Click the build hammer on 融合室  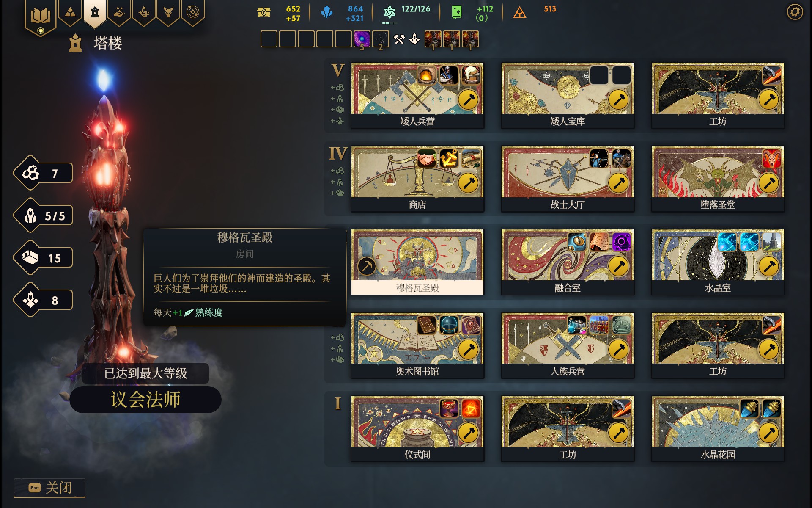point(618,267)
